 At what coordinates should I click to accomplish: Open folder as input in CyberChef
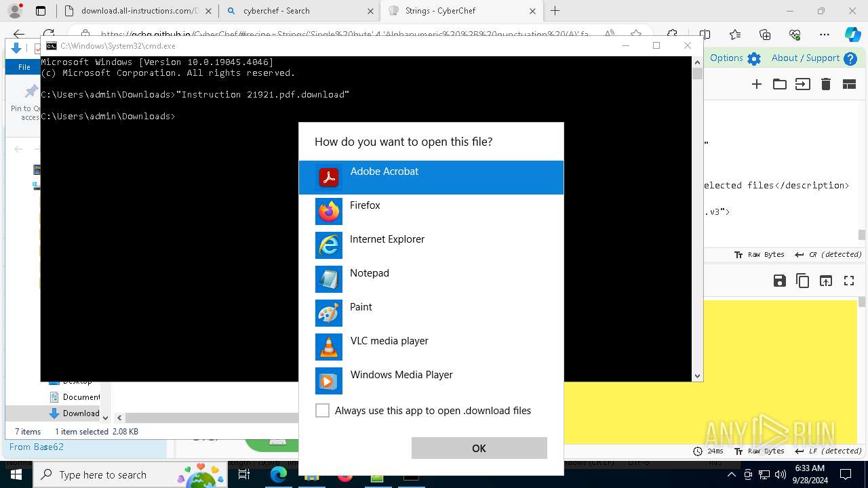(780, 84)
